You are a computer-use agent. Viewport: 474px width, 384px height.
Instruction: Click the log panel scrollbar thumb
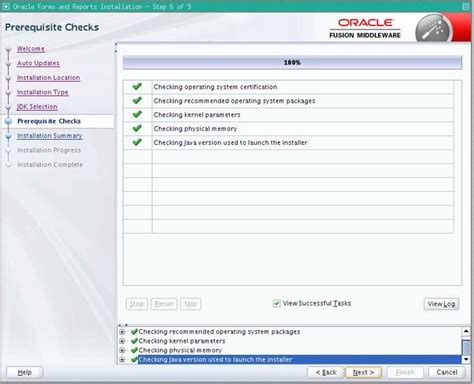[x=466, y=347]
